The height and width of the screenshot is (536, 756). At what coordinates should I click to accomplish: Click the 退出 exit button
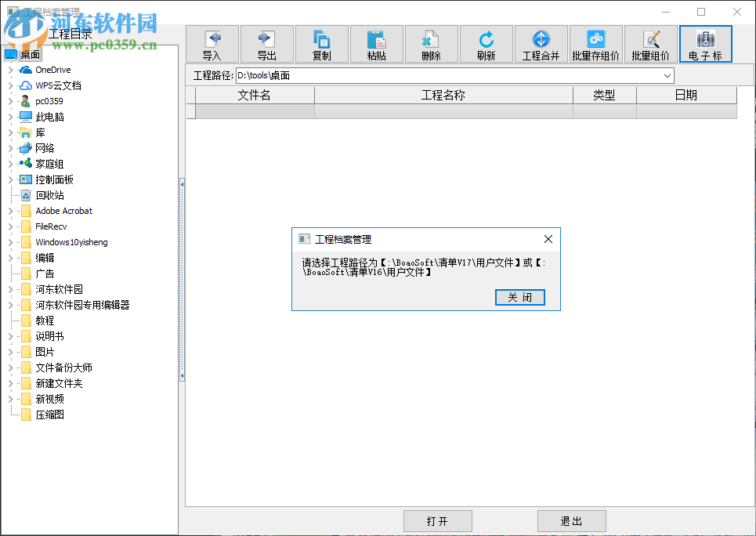coord(571,520)
